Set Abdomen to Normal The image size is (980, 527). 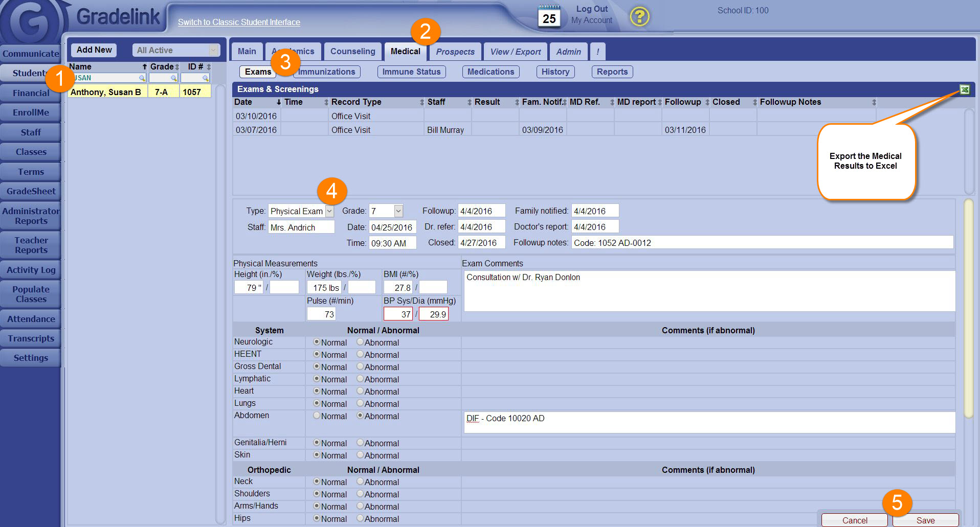(317, 416)
